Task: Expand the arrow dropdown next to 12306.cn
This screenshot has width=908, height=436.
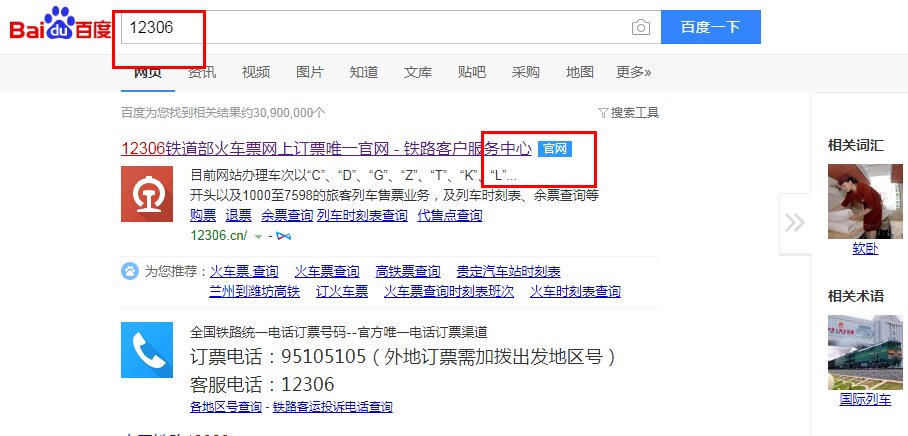Action: [x=258, y=236]
